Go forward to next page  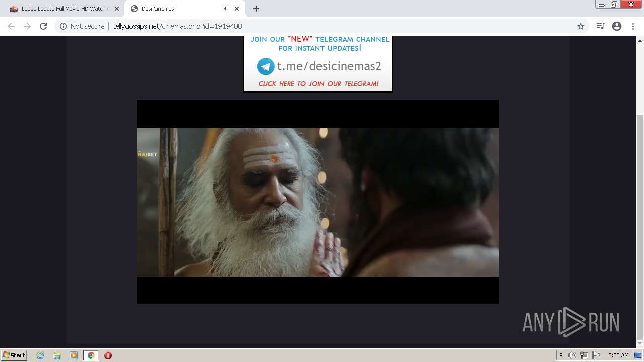coord(27,26)
